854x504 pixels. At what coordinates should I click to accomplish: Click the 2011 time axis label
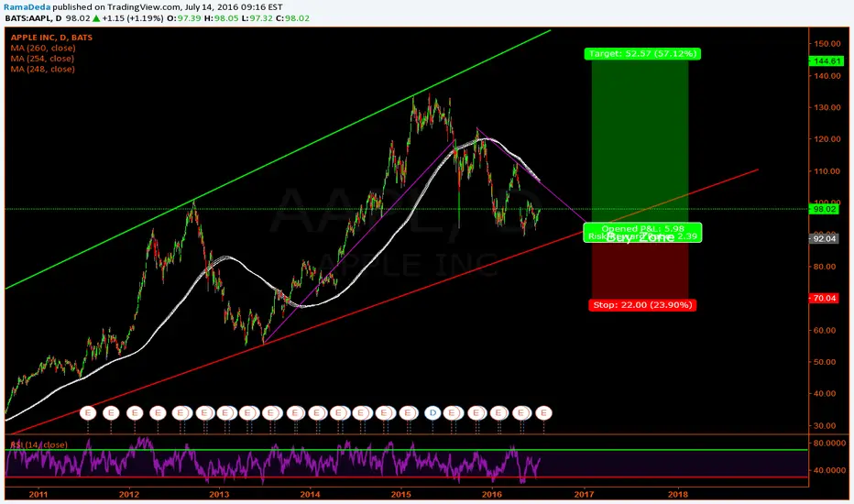pyautogui.click(x=38, y=494)
